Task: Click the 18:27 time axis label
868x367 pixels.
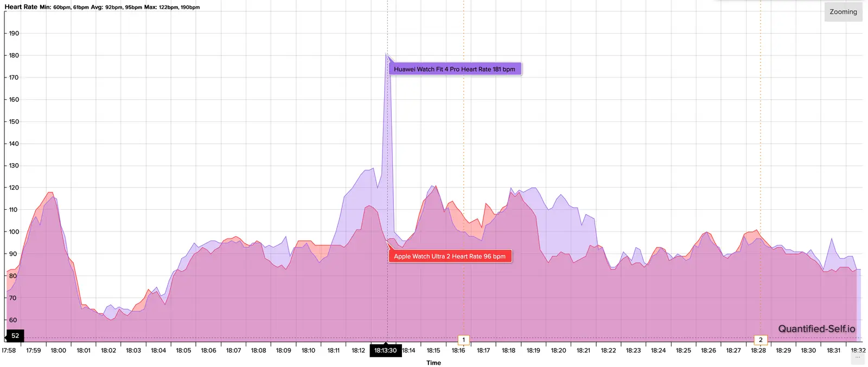Action: coord(733,350)
